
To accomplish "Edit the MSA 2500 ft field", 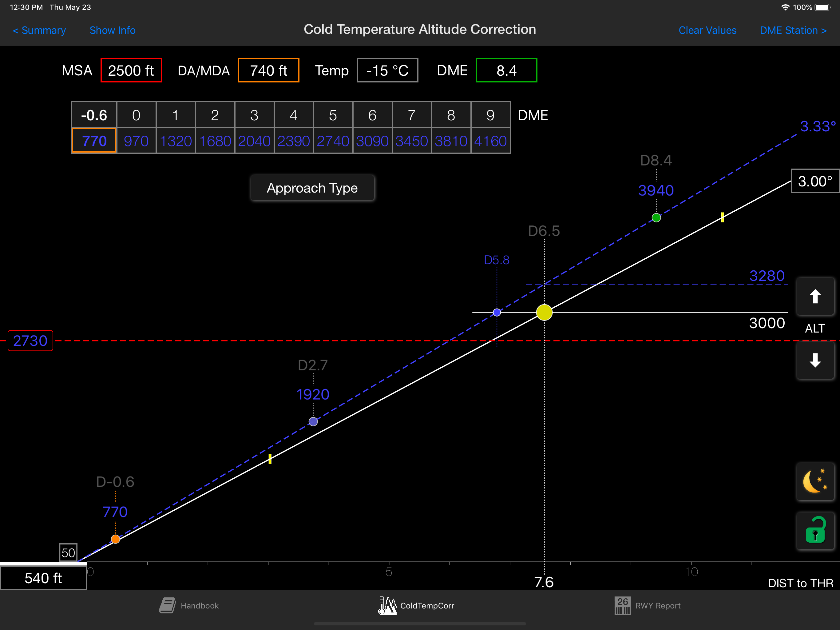I will click(131, 71).
